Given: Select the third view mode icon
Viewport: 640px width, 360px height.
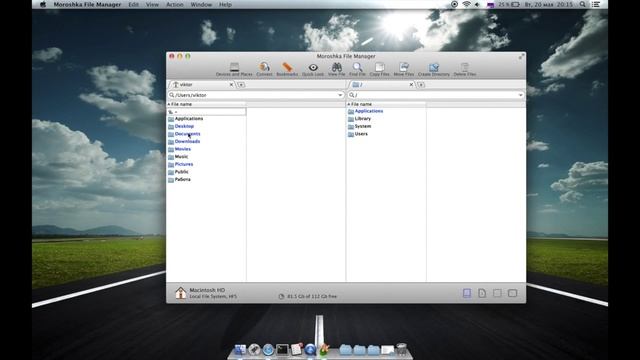Looking at the screenshot, I should (x=497, y=293).
